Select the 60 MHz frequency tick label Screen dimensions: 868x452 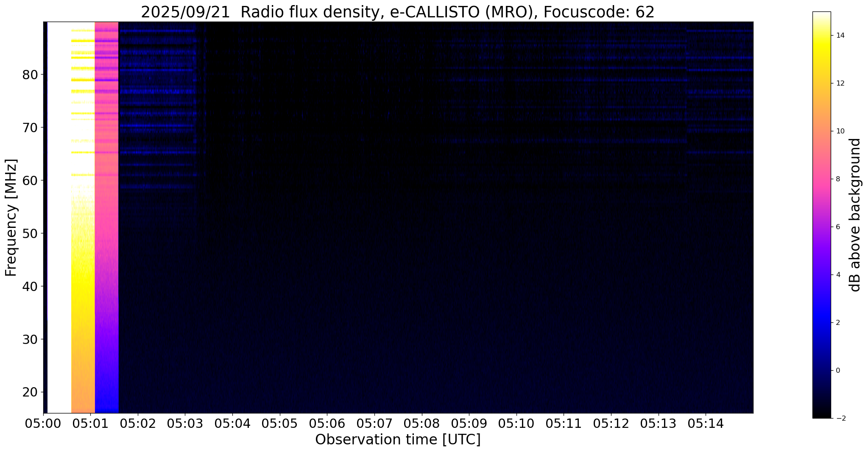[30, 180]
